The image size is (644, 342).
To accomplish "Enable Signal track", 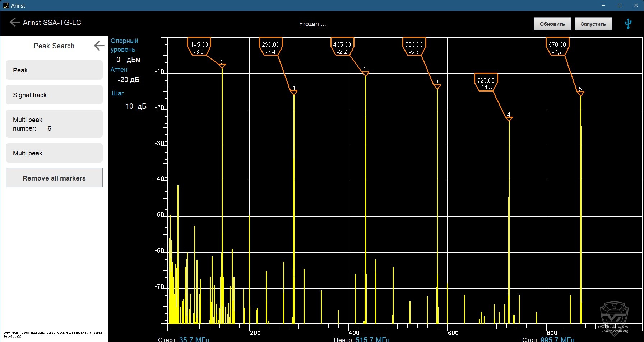I will point(54,95).
